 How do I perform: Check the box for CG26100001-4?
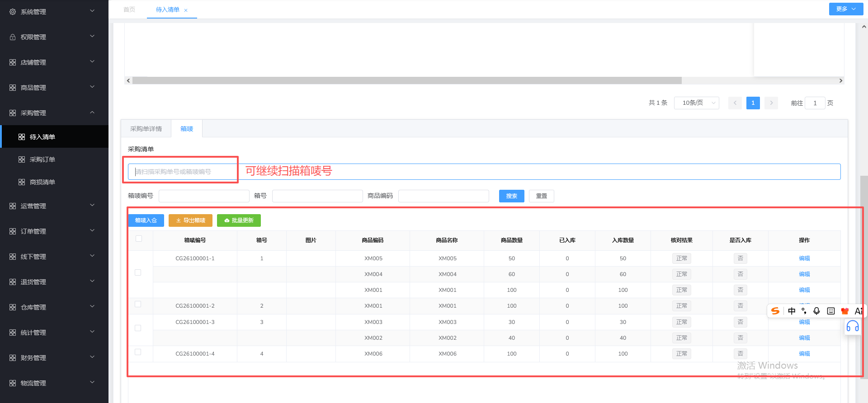[x=138, y=352]
